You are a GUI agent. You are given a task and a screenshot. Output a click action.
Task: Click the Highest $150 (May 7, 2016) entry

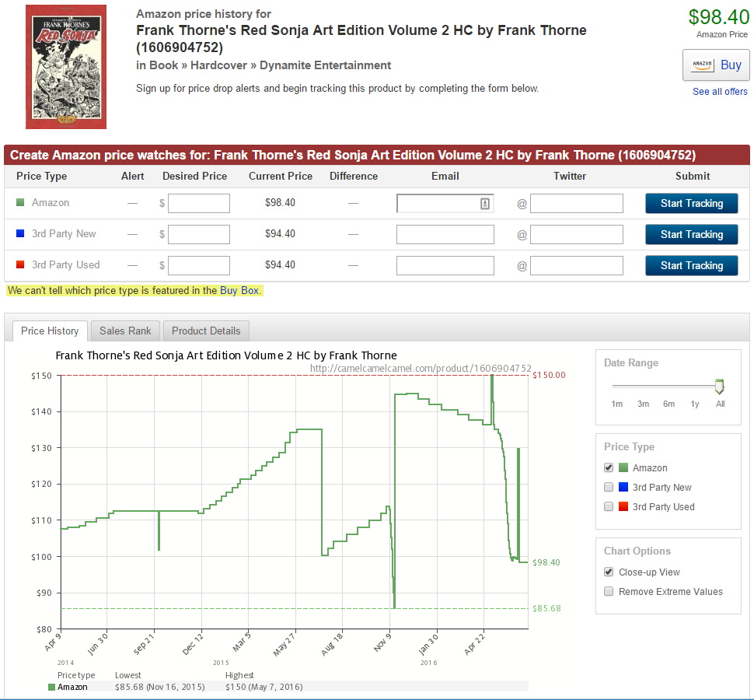(264, 687)
